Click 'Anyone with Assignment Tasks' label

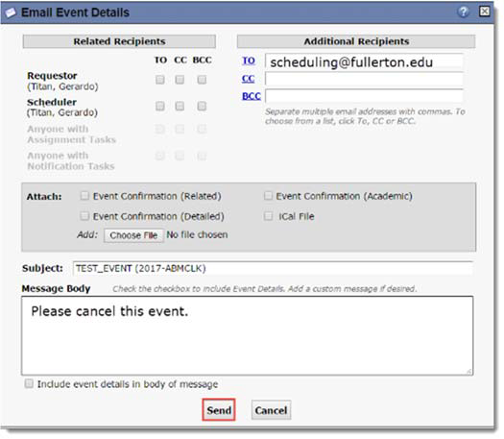pyautogui.click(x=71, y=134)
